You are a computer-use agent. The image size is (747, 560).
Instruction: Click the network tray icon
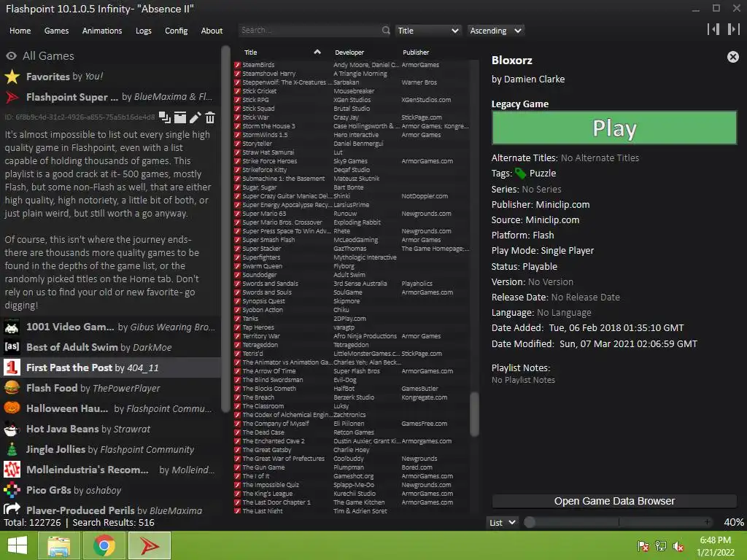(661, 546)
